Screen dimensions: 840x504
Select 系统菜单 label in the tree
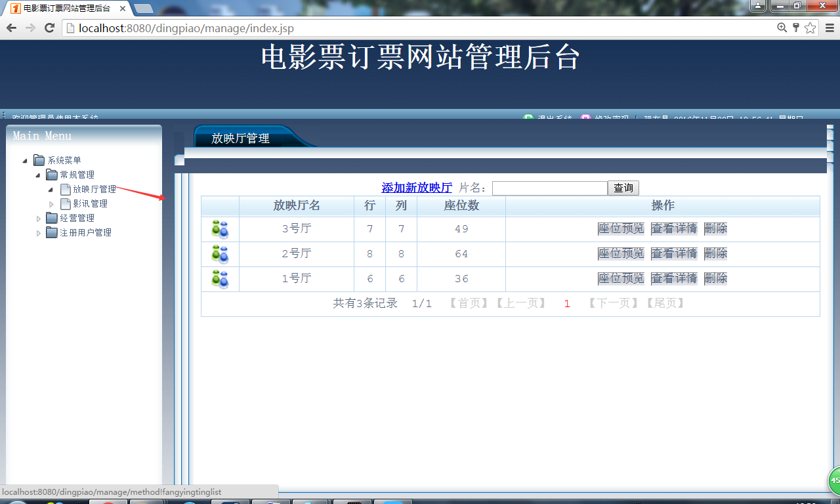click(64, 160)
